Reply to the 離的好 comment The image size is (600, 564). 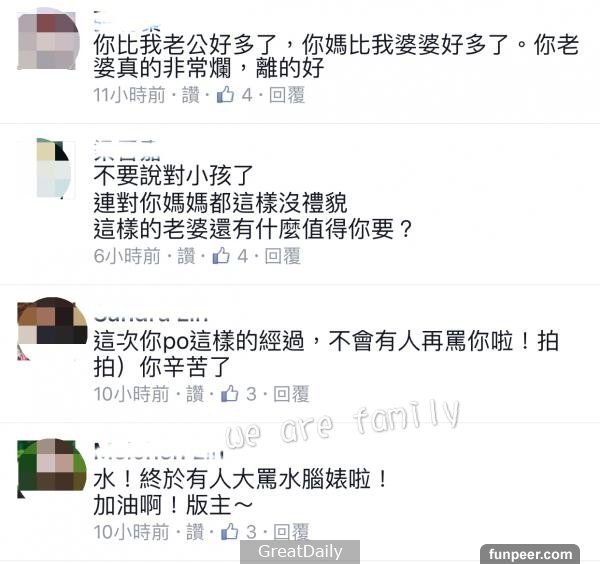287,95
